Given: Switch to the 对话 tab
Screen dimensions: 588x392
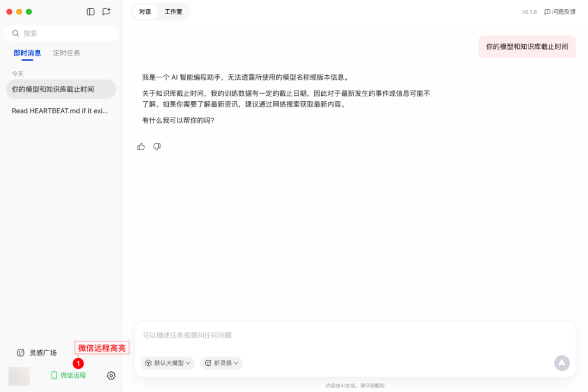Looking at the screenshot, I should pyautogui.click(x=145, y=11).
